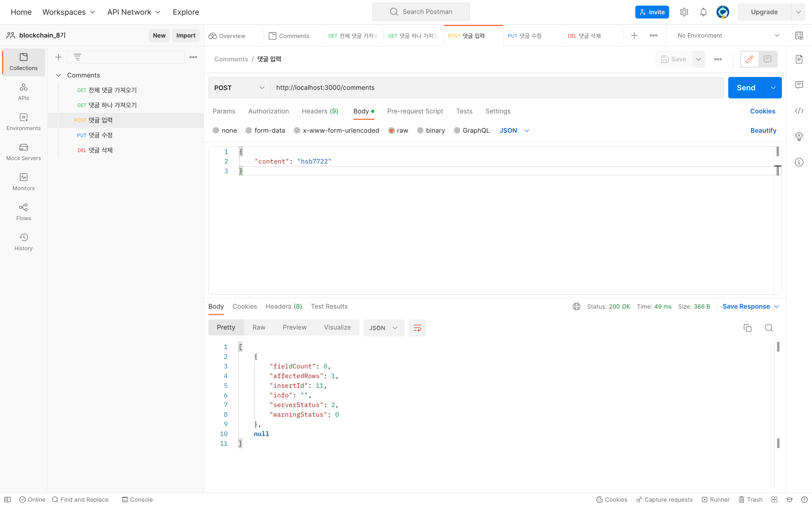Screen dimensions: 812x506
Task: Toggle two-pane layout in status bar
Action: 774,499
